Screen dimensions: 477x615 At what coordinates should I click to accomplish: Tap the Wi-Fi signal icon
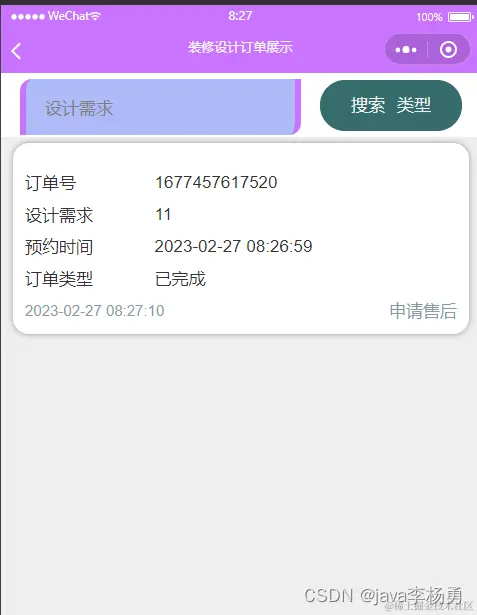[95, 16]
